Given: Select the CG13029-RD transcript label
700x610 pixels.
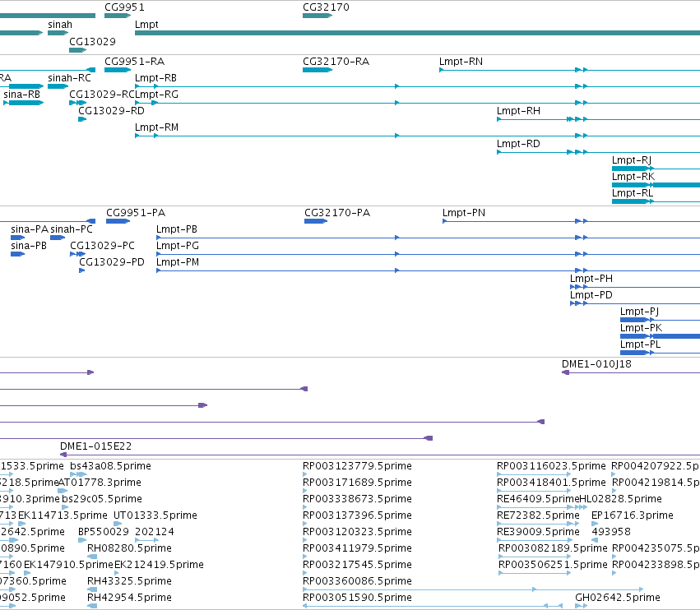Looking at the screenshot, I should coord(111,111).
